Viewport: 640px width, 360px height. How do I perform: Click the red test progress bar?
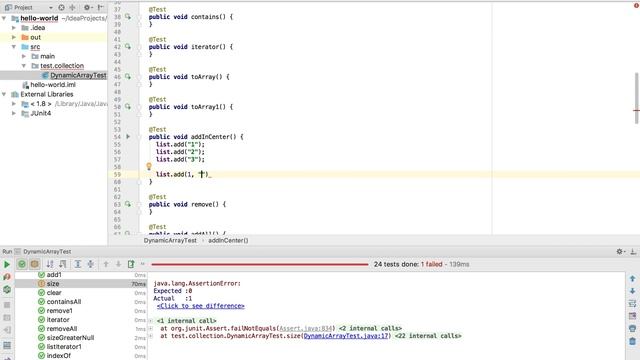point(260,264)
